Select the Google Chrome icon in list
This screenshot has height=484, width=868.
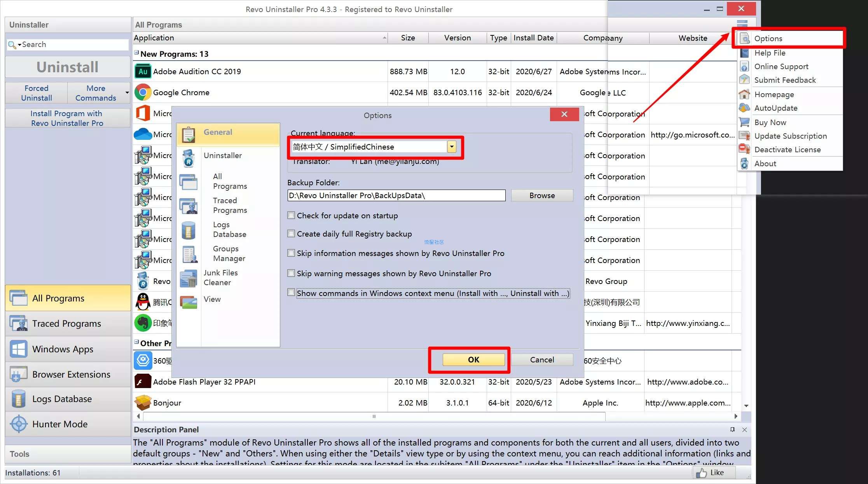tap(143, 92)
